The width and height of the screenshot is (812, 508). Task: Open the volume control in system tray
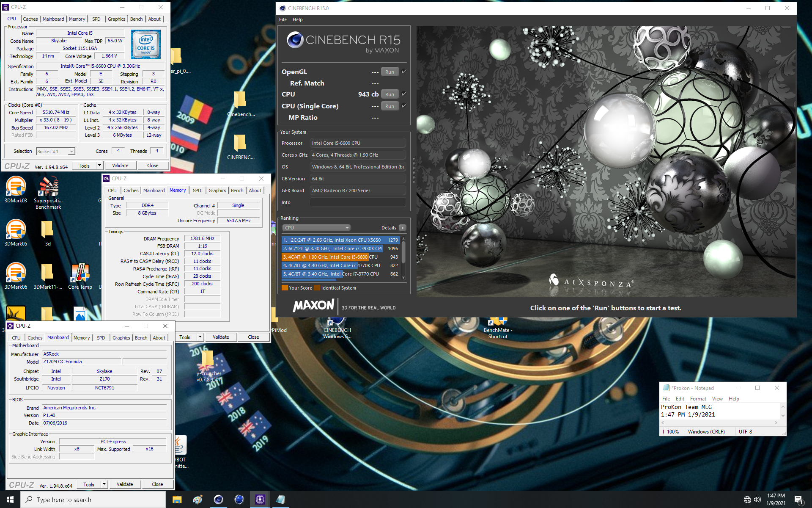[757, 500]
